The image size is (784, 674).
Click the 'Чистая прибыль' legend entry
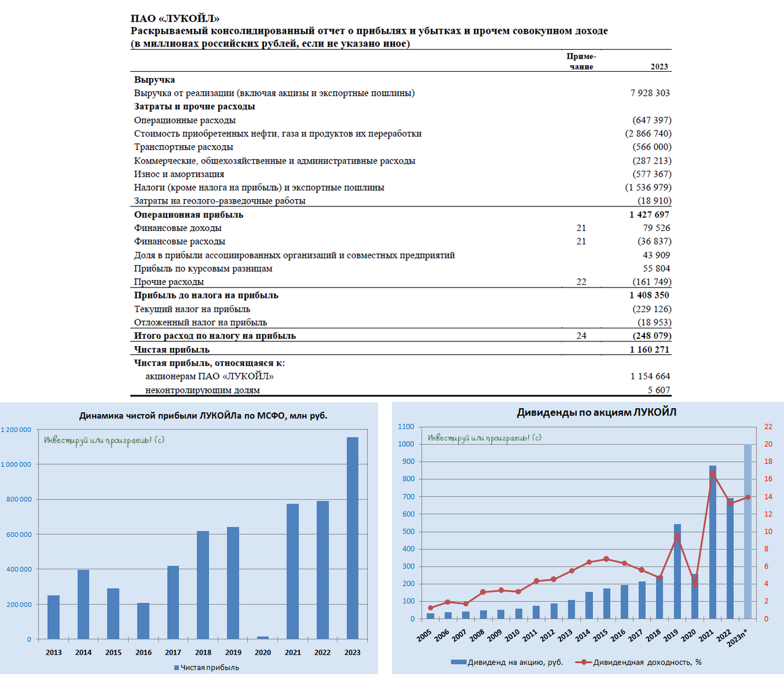(x=206, y=667)
